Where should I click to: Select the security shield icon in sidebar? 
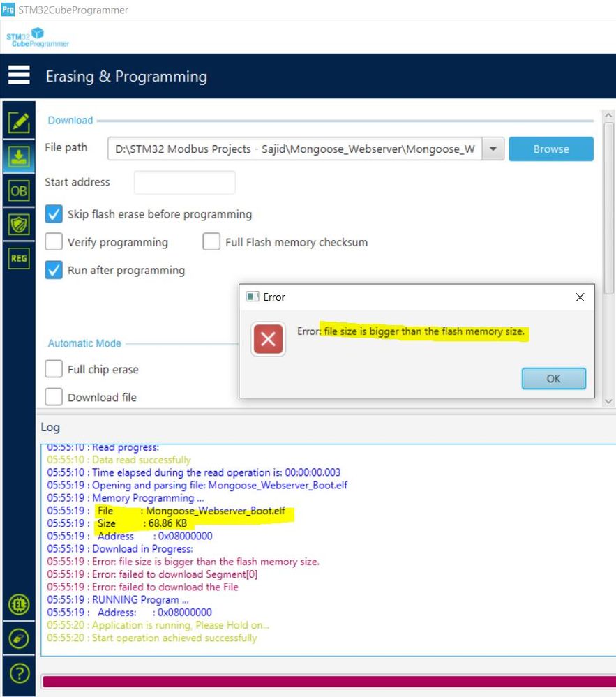tap(19, 224)
